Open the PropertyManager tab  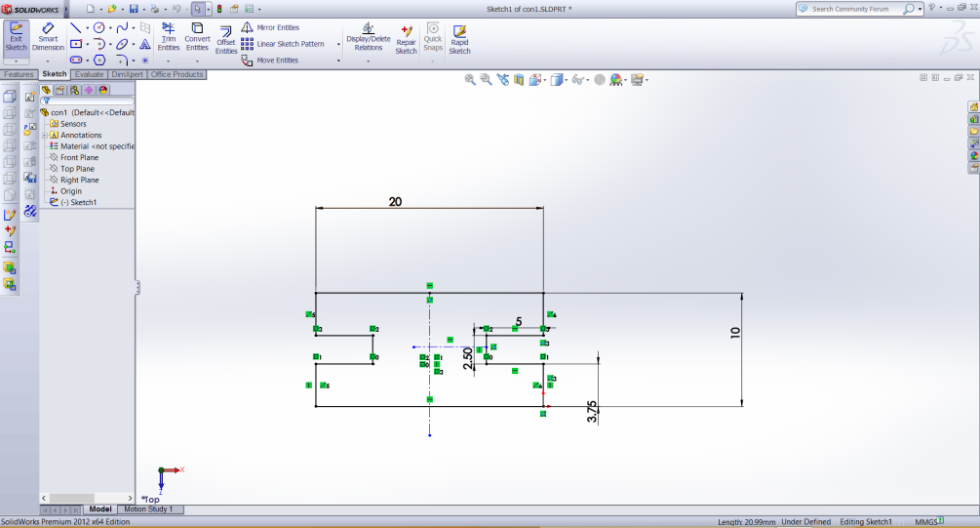(x=60, y=90)
